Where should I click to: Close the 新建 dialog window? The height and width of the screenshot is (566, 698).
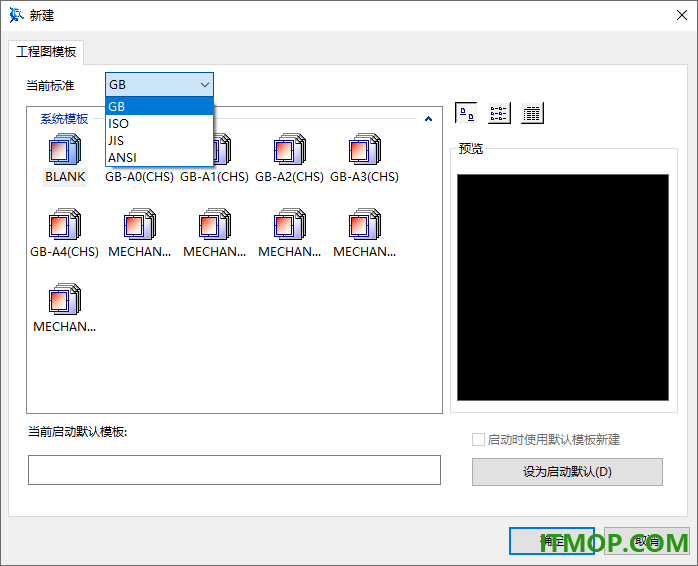tap(682, 15)
